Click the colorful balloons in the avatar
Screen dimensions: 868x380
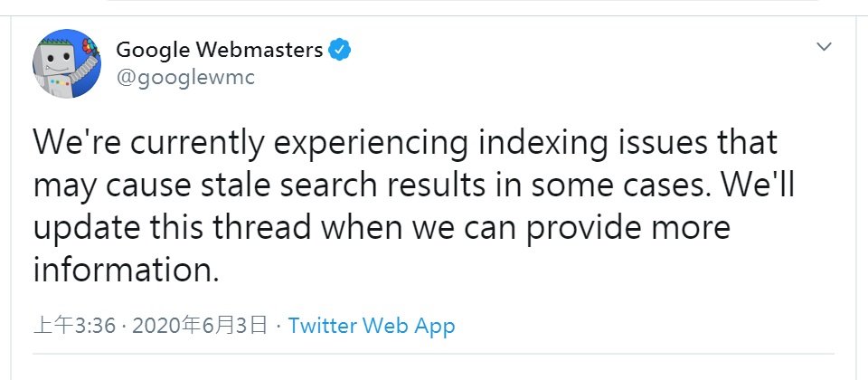point(88,45)
